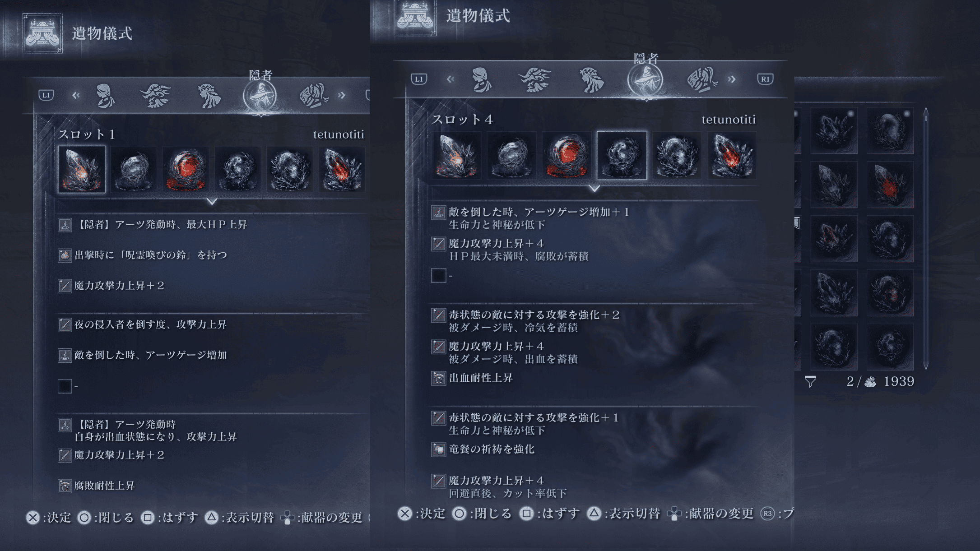Image resolution: width=980 pixels, height=551 pixels.
Task: Click the square はずす prompt in left panel
Action: 169,518
